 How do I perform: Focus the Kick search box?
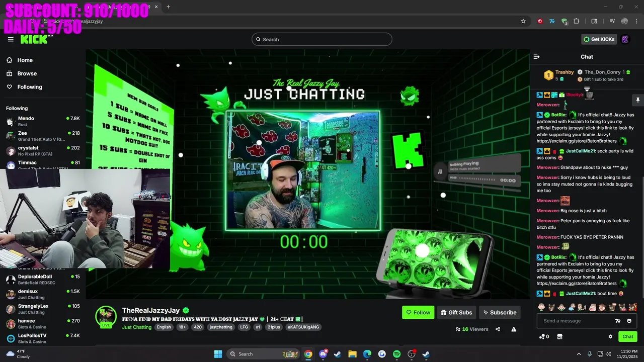click(322, 39)
